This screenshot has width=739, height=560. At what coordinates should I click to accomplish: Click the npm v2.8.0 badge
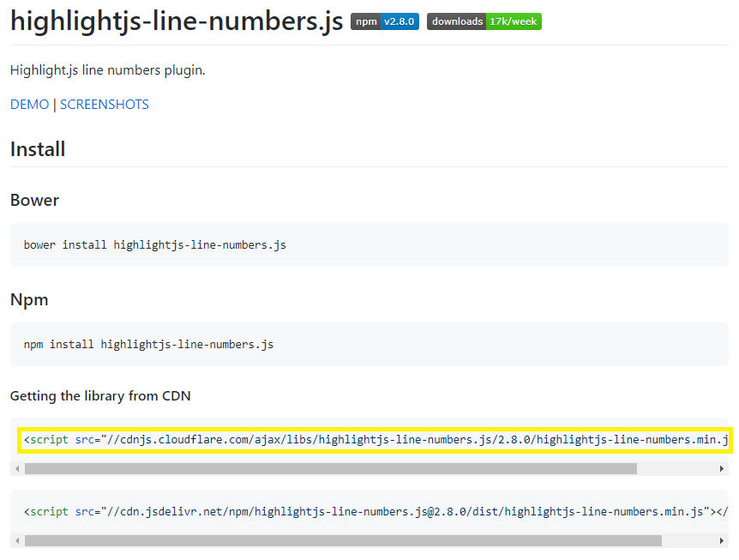click(x=385, y=21)
